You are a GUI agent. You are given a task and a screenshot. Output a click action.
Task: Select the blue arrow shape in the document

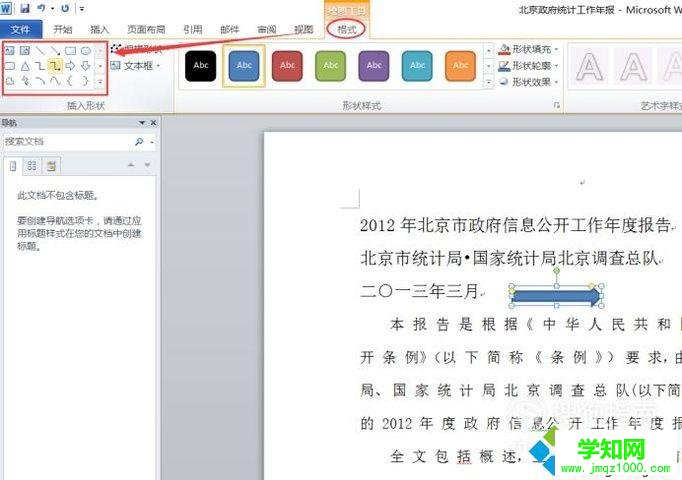point(556,297)
